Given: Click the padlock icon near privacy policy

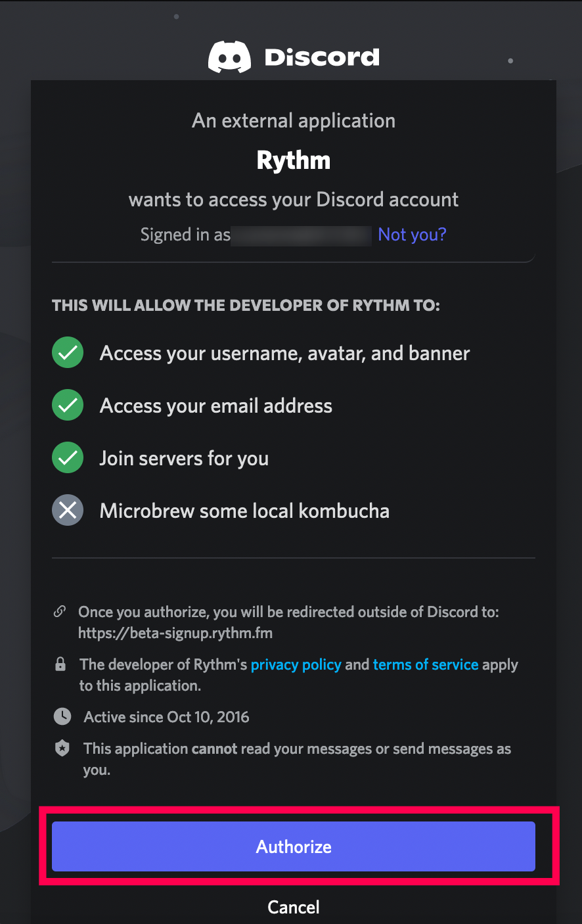Looking at the screenshot, I should click(60, 664).
